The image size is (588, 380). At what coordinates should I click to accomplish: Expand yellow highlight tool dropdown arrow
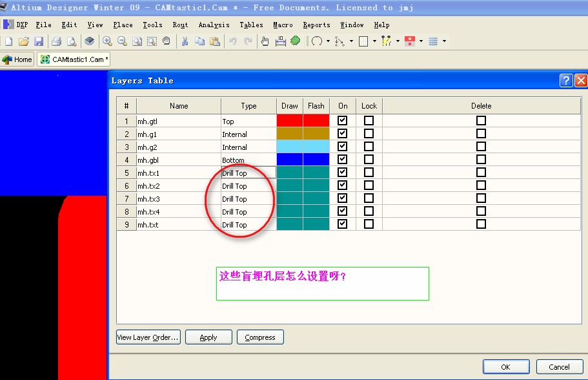coord(398,41)
